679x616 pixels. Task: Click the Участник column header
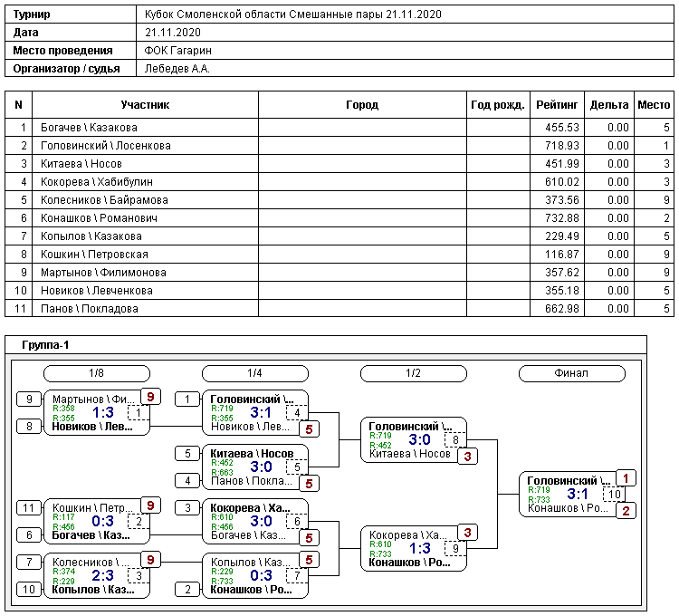pyautogui.click(x=146, y=105)
